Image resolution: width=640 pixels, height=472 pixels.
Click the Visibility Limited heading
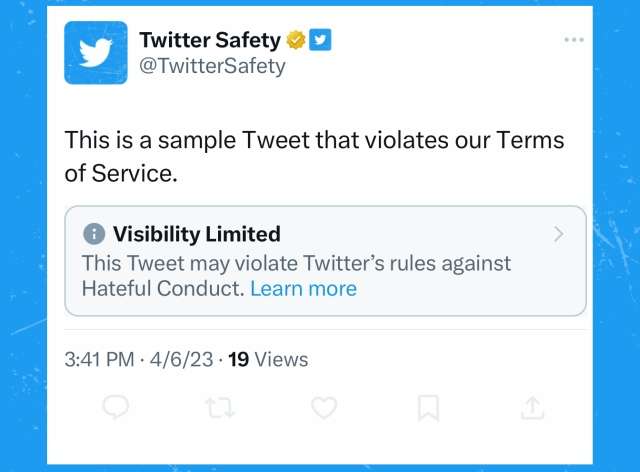point(196,234)
